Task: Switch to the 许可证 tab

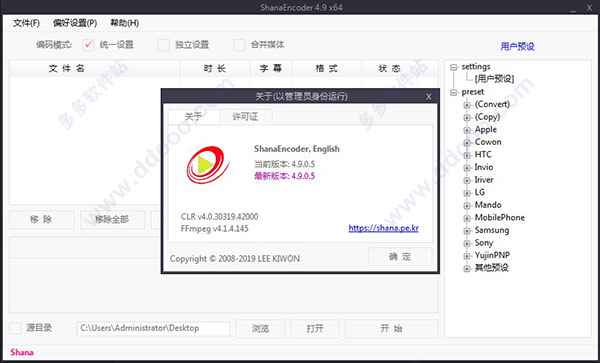Action: click(245, 117)
